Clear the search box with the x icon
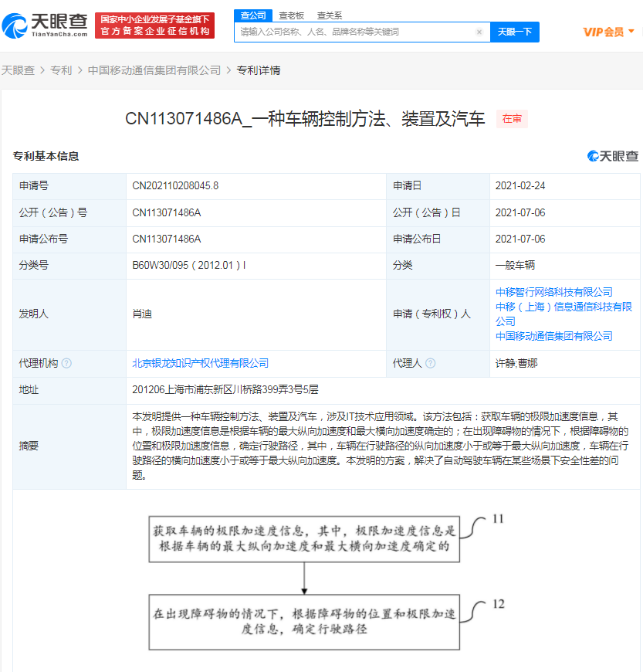The width and height of the screenshot is (643, 672). tap(479, 32)
